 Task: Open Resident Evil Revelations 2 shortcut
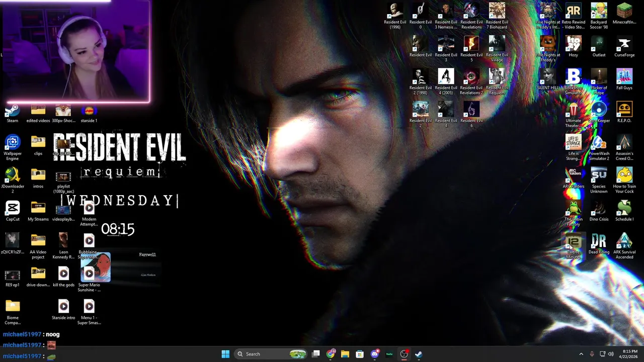471,82
